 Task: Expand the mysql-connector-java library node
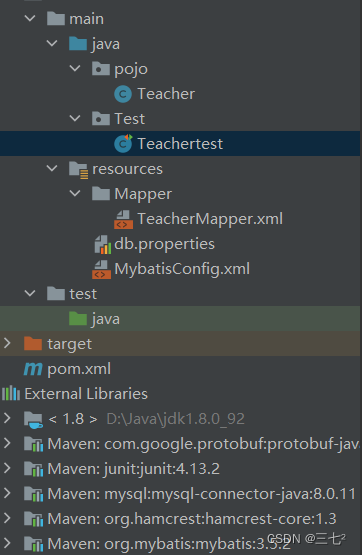(x=7, y=493)
